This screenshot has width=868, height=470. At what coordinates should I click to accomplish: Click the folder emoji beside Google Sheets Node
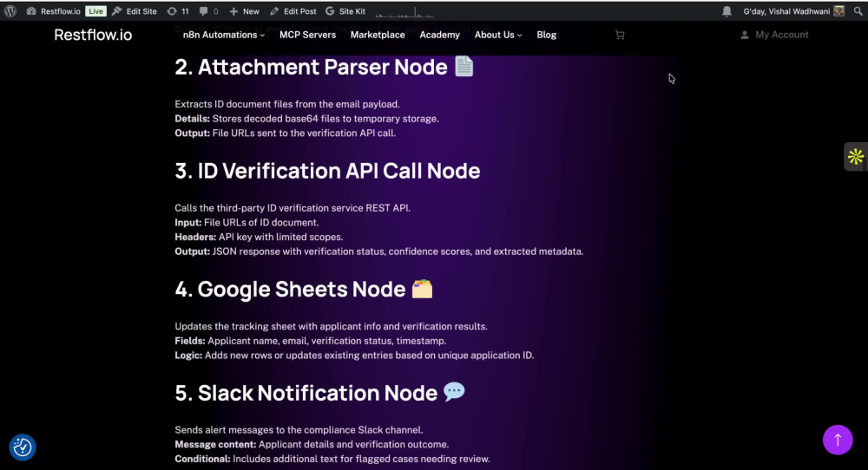coord(422,289)
